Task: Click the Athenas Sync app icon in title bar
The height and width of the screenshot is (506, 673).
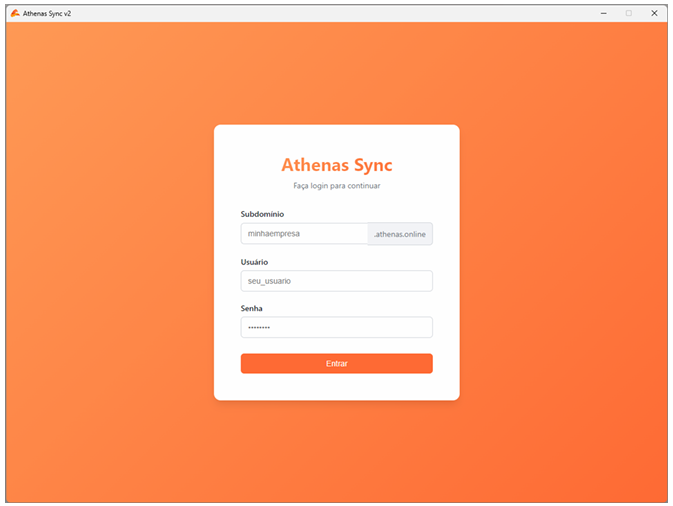Action: [14, 13]
